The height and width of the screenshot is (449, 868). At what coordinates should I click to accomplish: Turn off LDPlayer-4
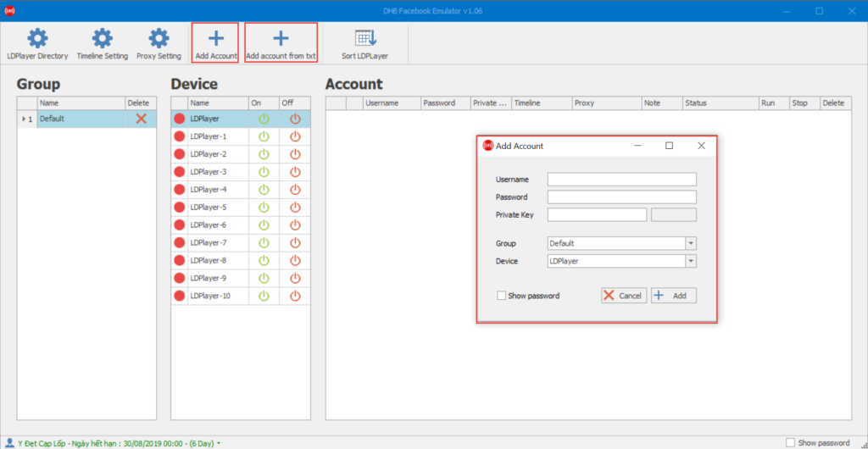coord(295,189)
